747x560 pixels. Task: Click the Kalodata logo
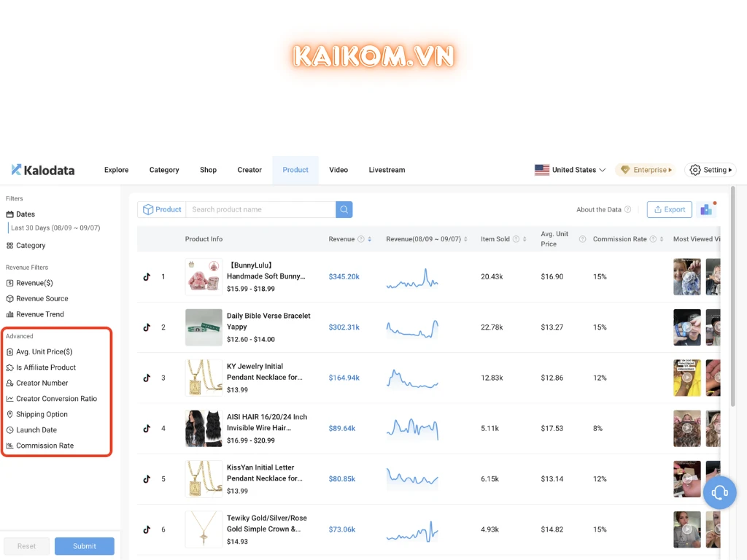coord(43,170)
